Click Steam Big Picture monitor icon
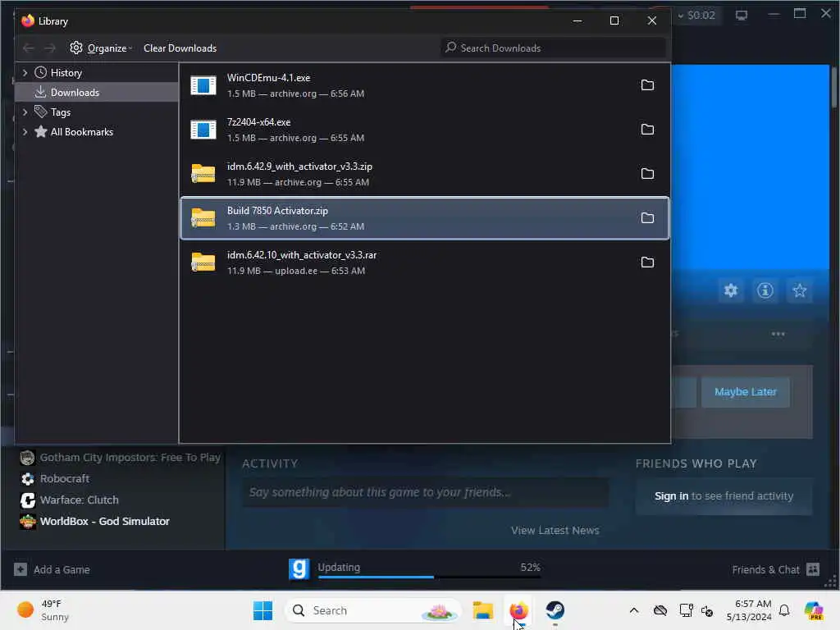The width and height of the screenshot is (840, 630). click(742, 15)
